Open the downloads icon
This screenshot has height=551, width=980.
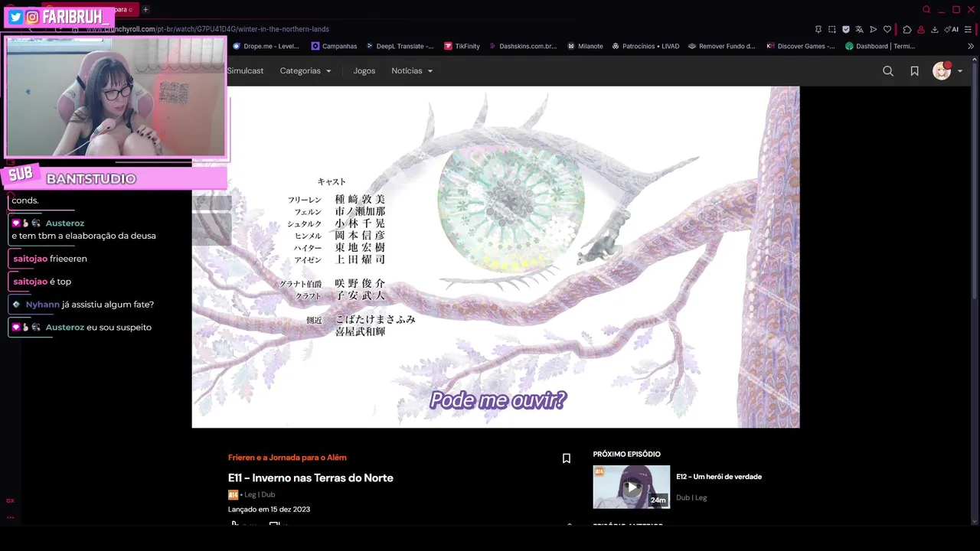pos(935,29)
